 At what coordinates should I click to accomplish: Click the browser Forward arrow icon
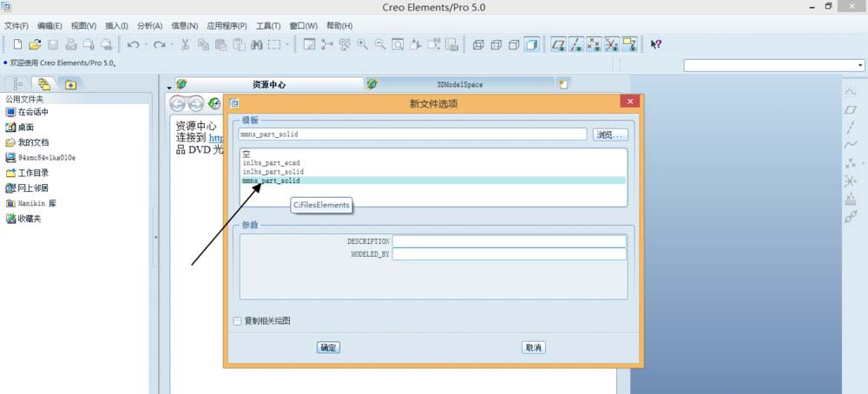(195, 103)
